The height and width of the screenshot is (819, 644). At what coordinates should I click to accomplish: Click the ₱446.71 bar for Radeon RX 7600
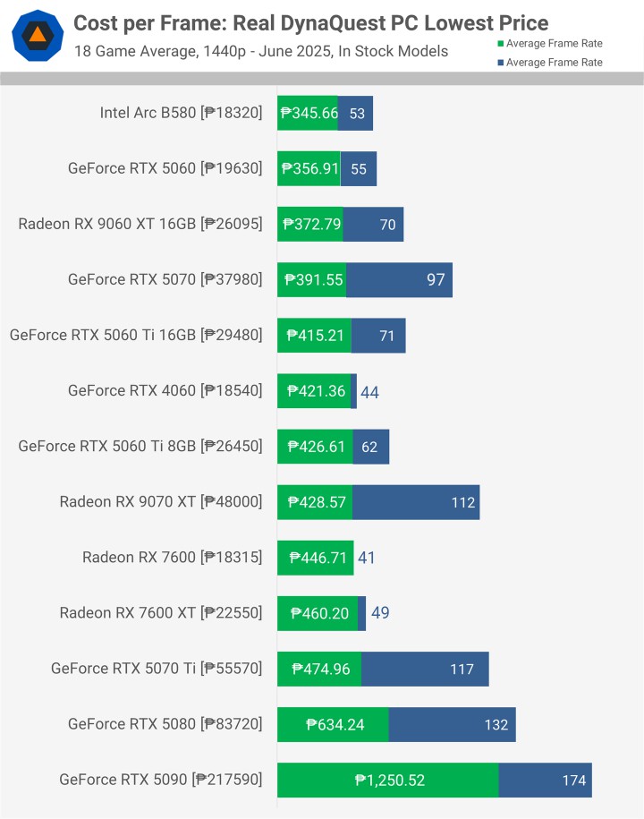tap(315, 558)
